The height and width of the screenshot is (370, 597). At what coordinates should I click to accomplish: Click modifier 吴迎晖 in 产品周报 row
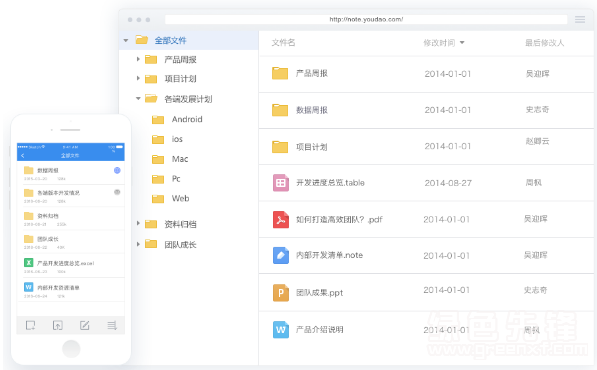(537, 73)
